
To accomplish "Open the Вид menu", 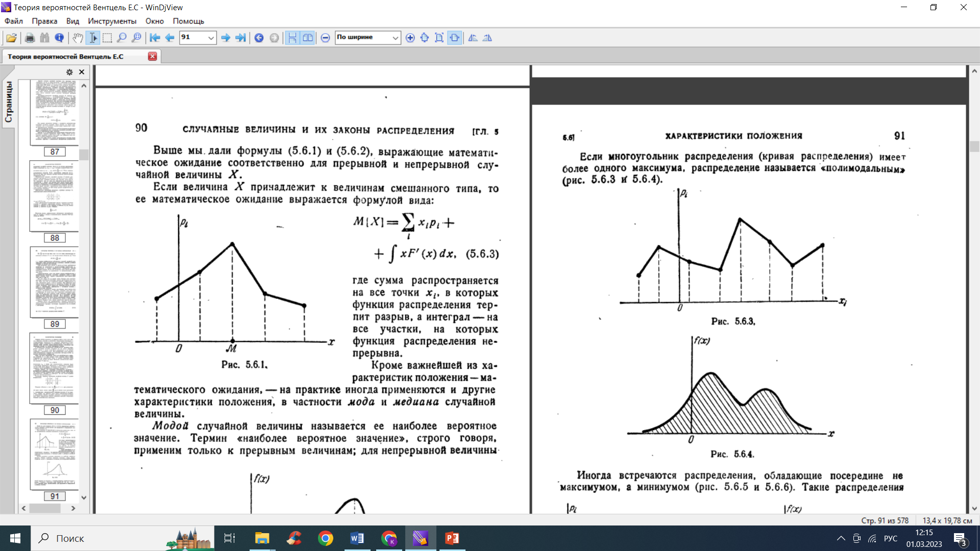I will click(72, 21).
